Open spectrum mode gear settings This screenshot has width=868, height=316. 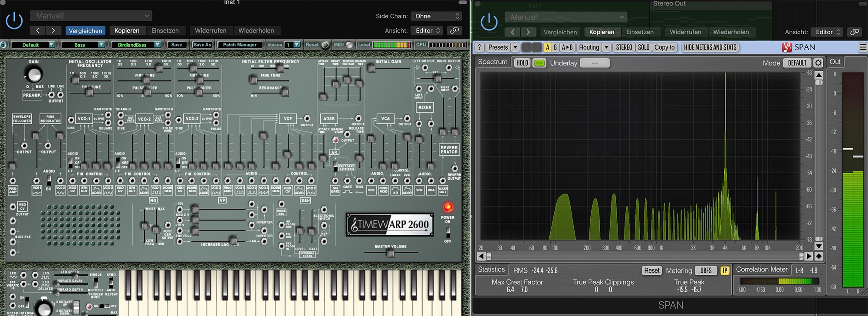(818, 63)
